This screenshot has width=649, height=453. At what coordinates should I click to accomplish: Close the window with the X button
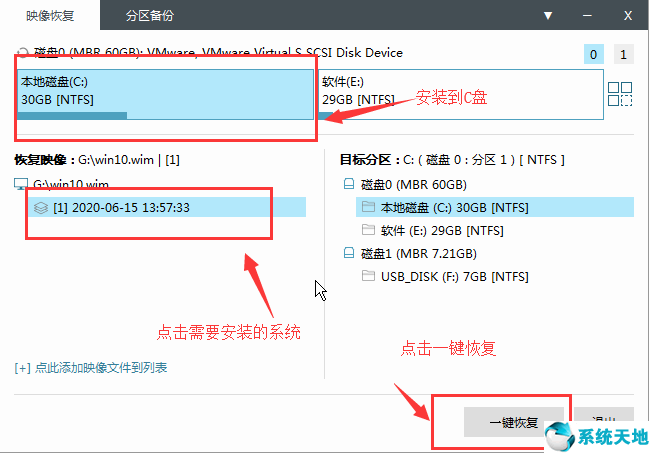tap(627, 16)
